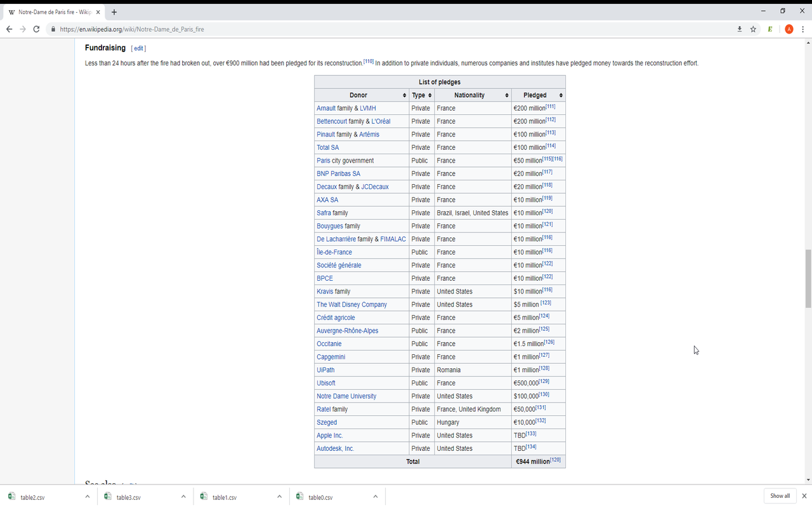Open the UiPath link

point(325,370)
